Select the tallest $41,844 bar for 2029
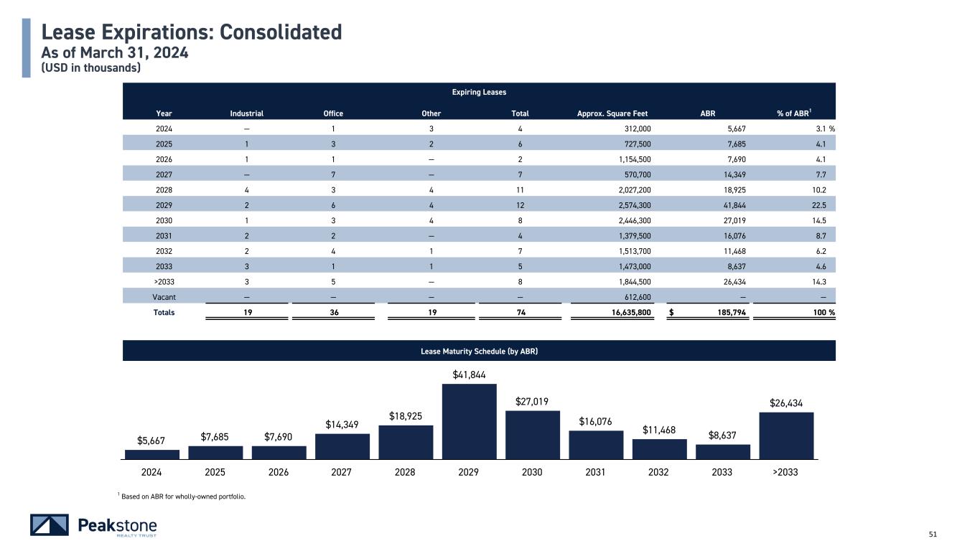Viewport: 980px width, 551px height. (469, 421)
